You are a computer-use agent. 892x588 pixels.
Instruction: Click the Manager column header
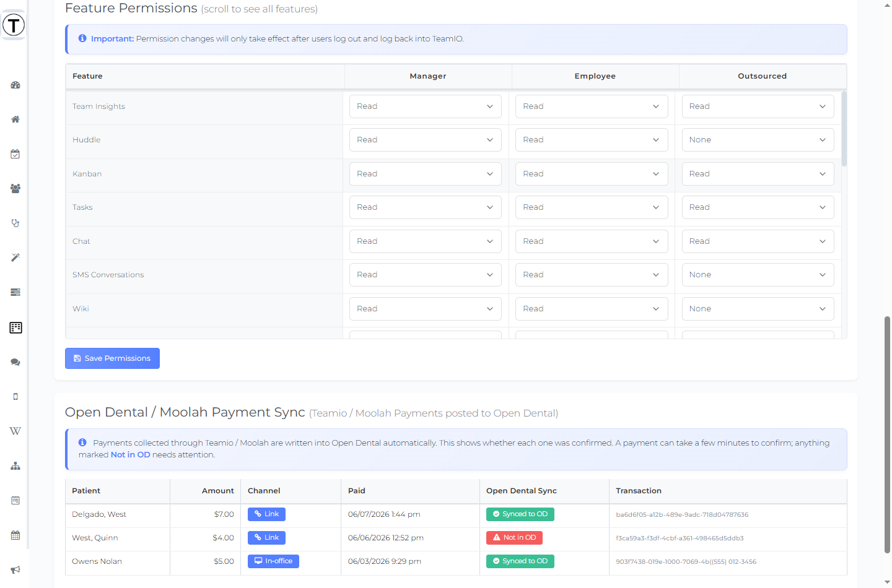[x=428, y=76]
